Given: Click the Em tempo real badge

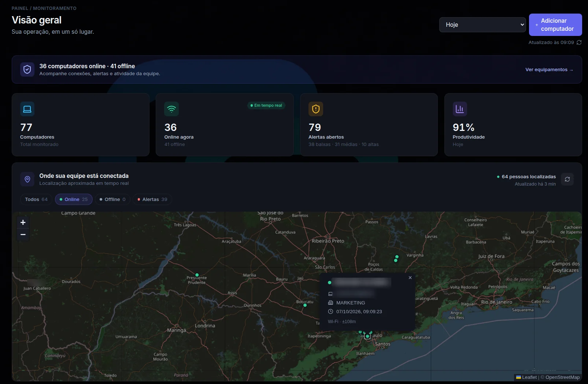Looking at the screenshot, I should click(266, 105).
